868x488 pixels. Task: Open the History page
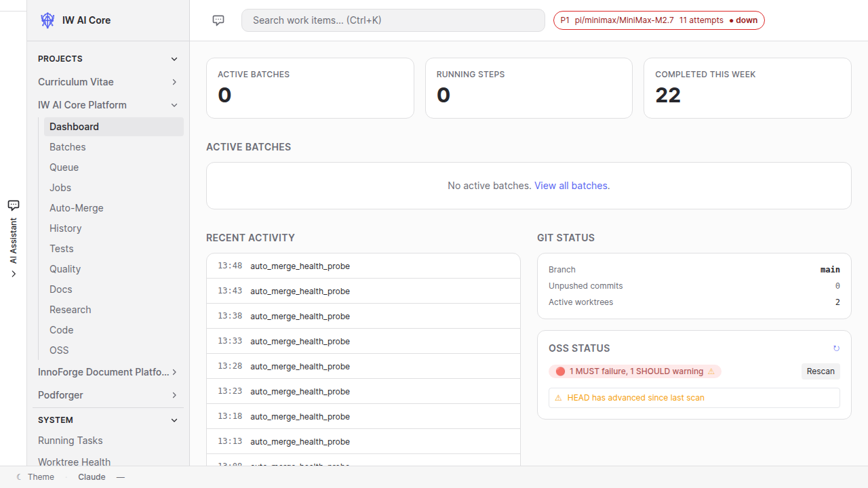(x=114, y=228)
